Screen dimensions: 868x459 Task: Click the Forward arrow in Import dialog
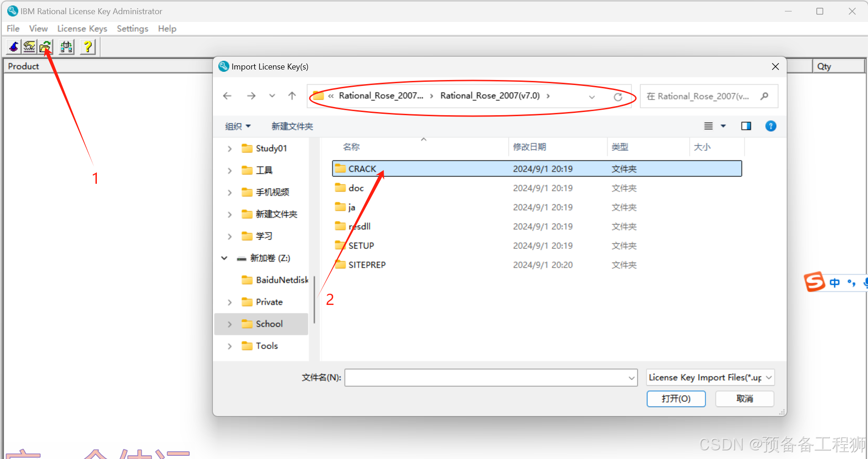pos(251,96)
